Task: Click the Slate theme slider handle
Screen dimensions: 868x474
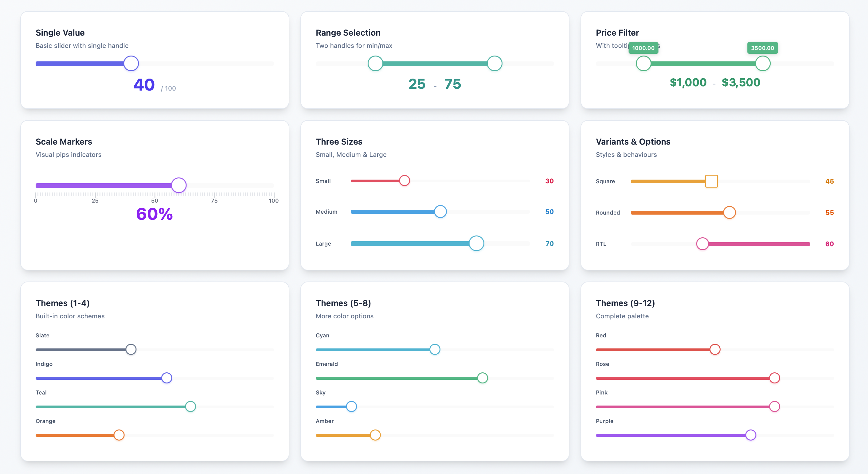Action: click(x=131, y=349)
